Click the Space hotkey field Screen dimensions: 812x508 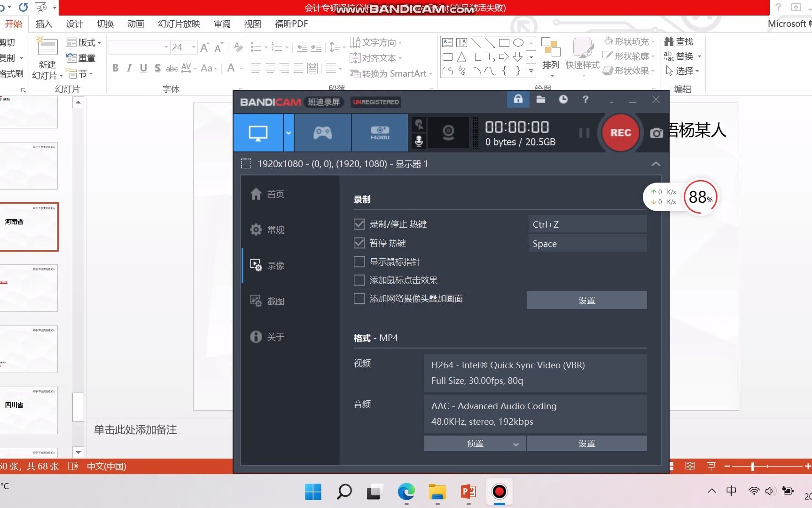(587, 244)
